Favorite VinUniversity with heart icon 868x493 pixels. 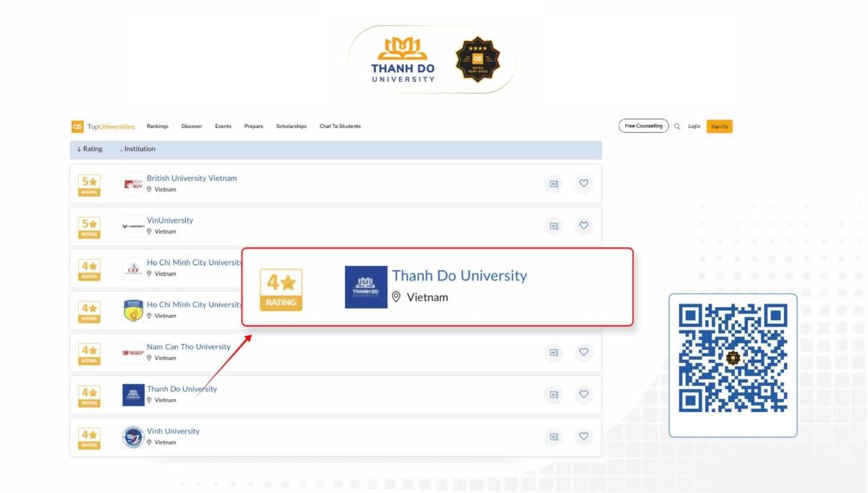tap(584, 226)
